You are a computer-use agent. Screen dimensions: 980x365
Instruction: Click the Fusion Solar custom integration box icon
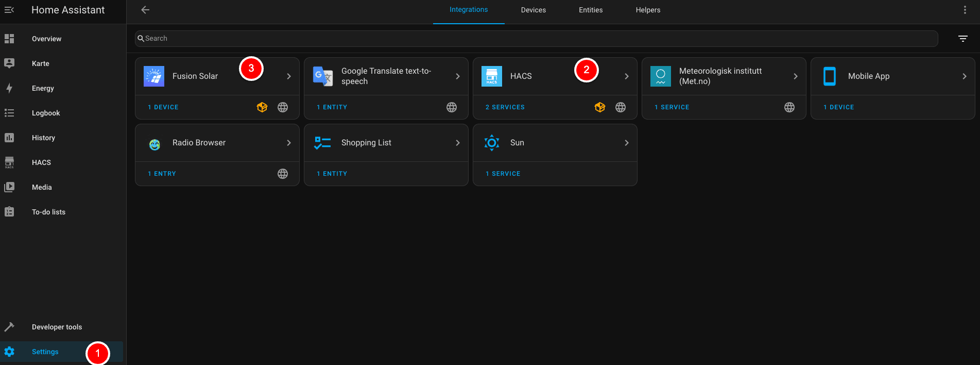(262, 107)
